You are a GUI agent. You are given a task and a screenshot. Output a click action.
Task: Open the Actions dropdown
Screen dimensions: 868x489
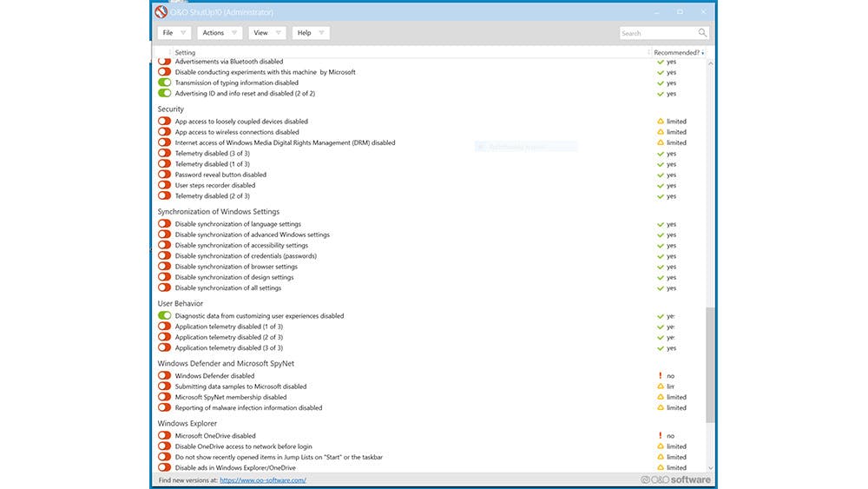(x=219, y=33)
